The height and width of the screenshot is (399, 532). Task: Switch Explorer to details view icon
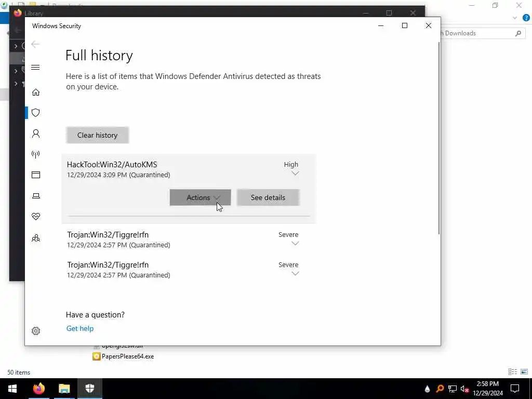[513, 372]
